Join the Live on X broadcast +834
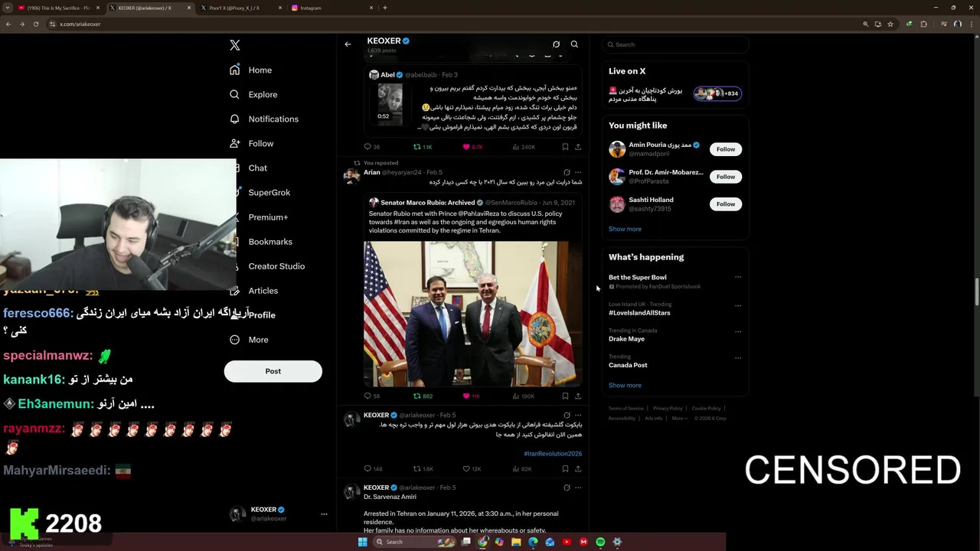 717,93
